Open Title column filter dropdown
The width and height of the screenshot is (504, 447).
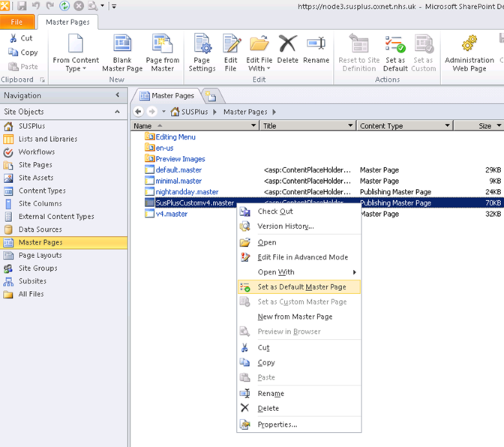pyautogui.click(x=350, y=125)
